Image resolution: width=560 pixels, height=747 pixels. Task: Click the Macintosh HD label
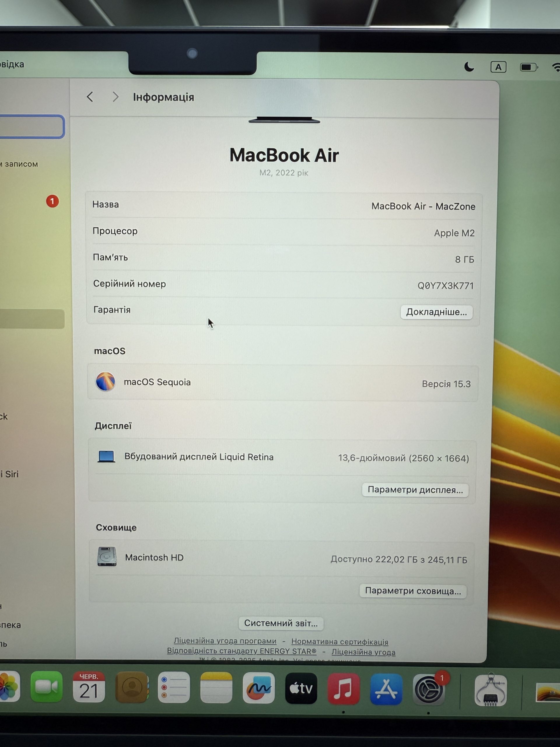point(154,557)
